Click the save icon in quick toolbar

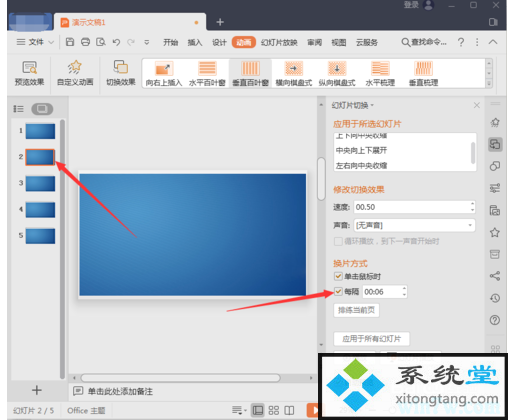[x=70, y=42]
